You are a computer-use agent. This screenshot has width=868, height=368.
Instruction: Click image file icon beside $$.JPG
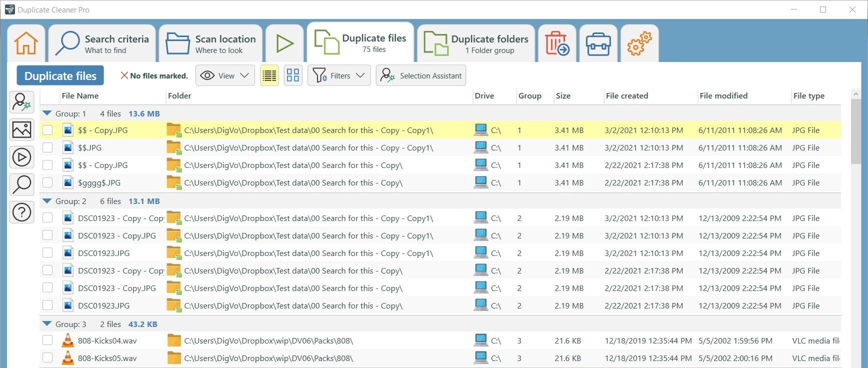coord(68,147)
